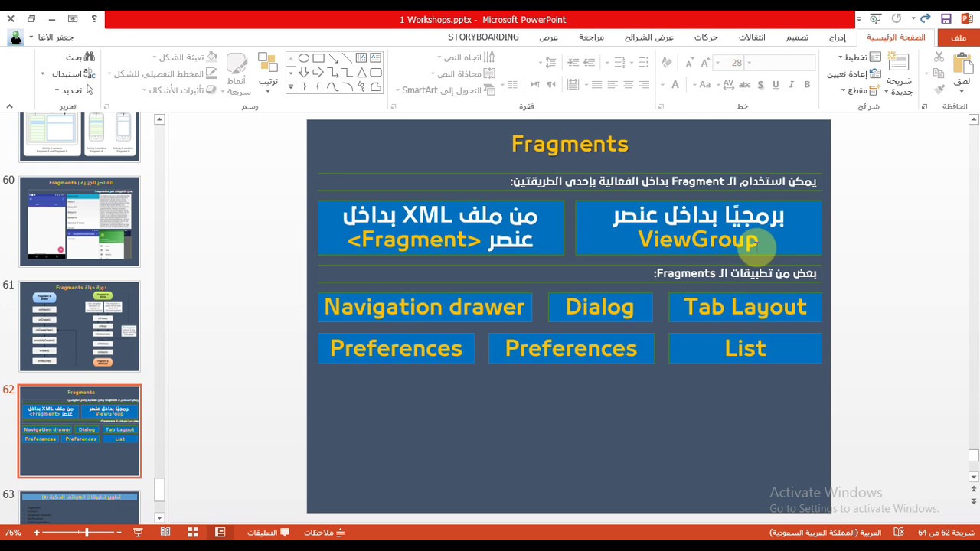Screen dimensions: 980x551
Task: Center align the text
Action: [629, 85]
